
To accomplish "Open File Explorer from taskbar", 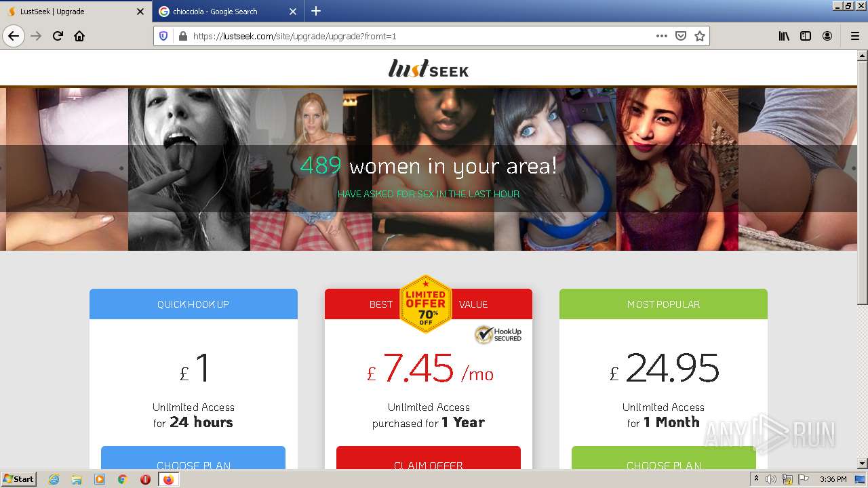I will [77, 479].
